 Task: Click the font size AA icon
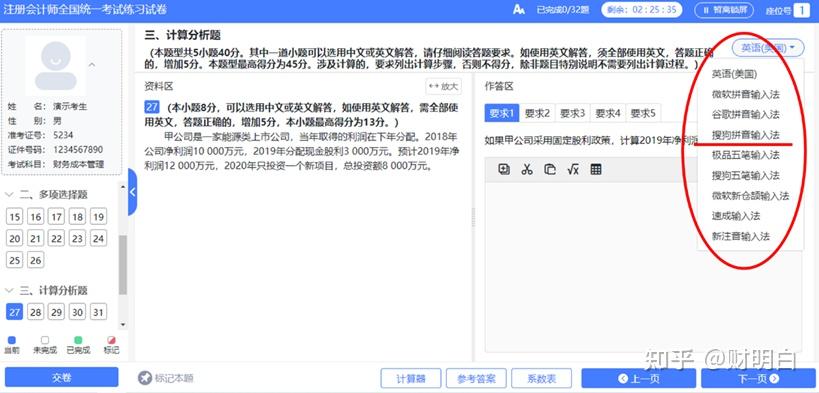pos(519,10)
